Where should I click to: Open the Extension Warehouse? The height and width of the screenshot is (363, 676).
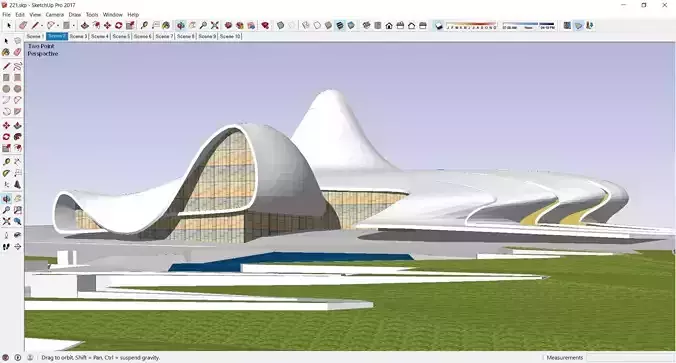(x=240, y=26)
